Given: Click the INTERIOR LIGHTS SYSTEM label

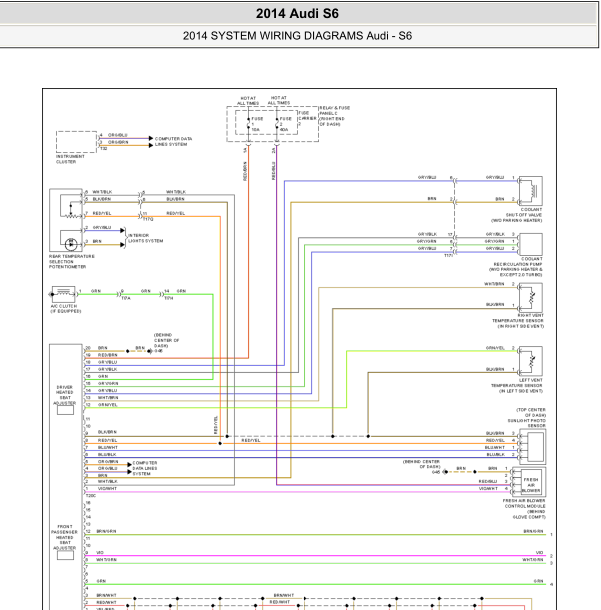Looking at the screenshot, I should 145,238.
